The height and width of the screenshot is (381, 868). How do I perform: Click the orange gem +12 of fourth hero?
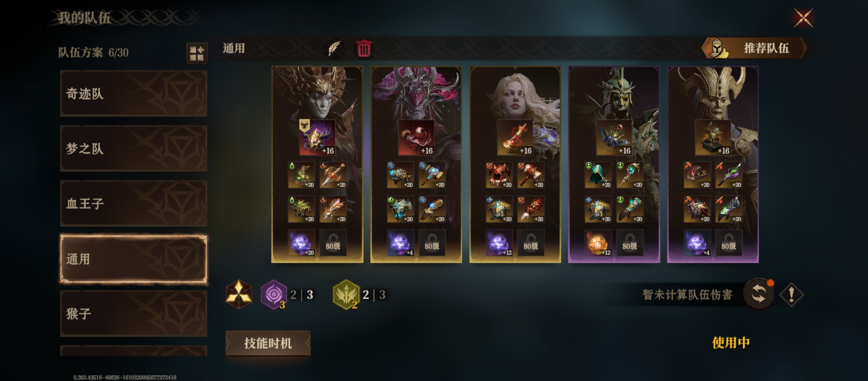pyautogui.click(x=598, y=243)
